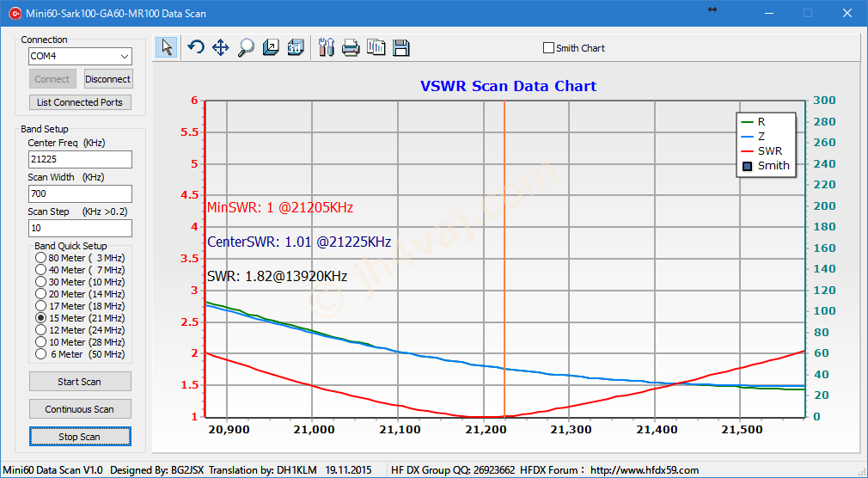Select the 20 Meter band radio button

coord(40,293)
